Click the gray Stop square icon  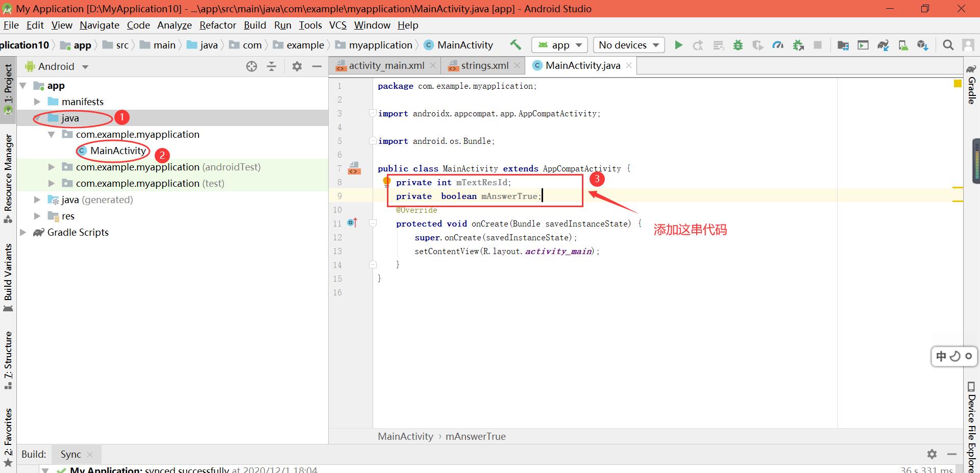[x=817, y=45]
